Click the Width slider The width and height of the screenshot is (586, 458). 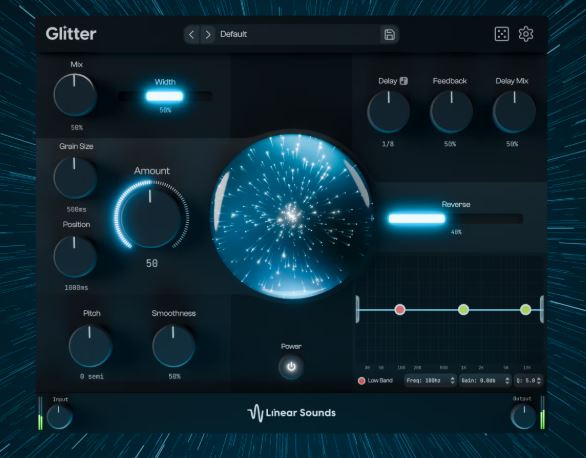(165, 96)
